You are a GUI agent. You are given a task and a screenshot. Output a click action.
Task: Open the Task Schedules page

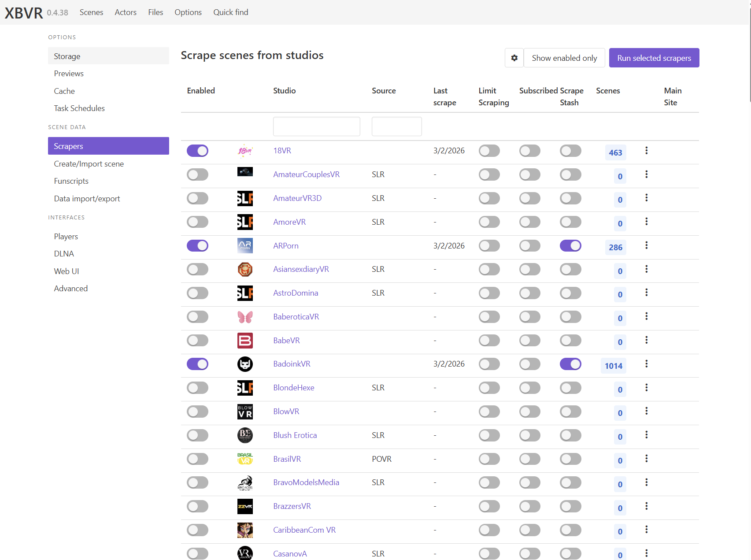(x=79, y=108)
